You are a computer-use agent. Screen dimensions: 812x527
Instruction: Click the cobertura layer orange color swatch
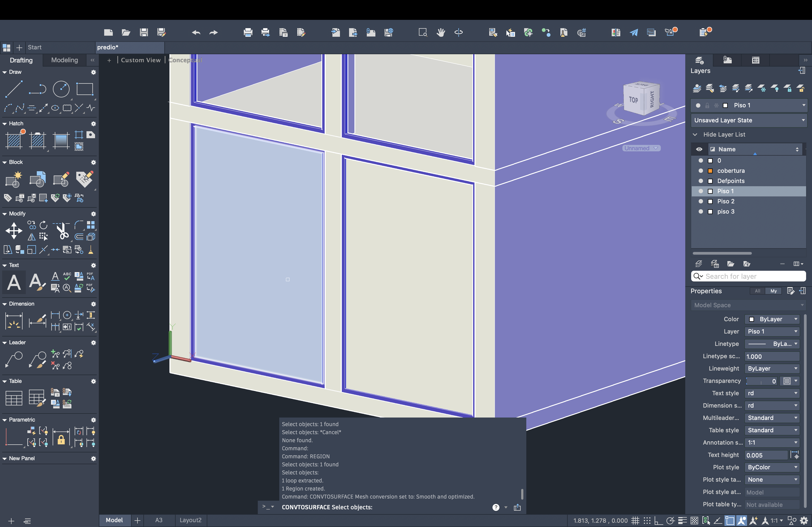(710, 171)
